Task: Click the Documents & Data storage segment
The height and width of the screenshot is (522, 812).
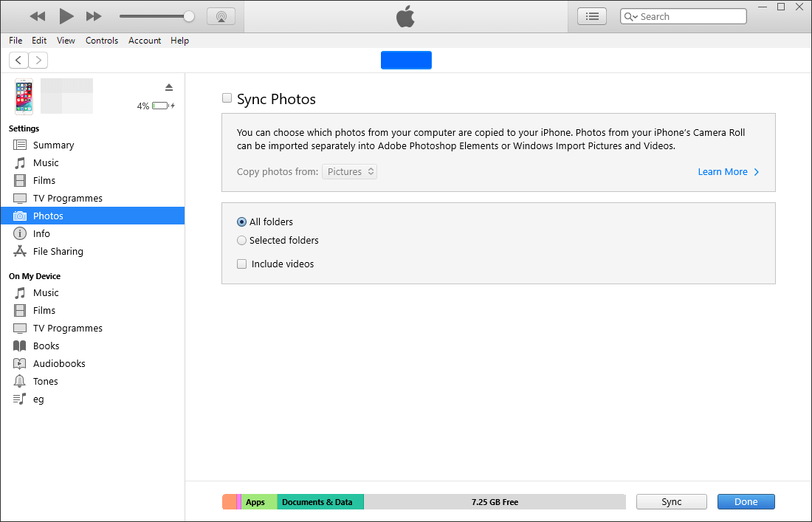Action: point(320,502)
